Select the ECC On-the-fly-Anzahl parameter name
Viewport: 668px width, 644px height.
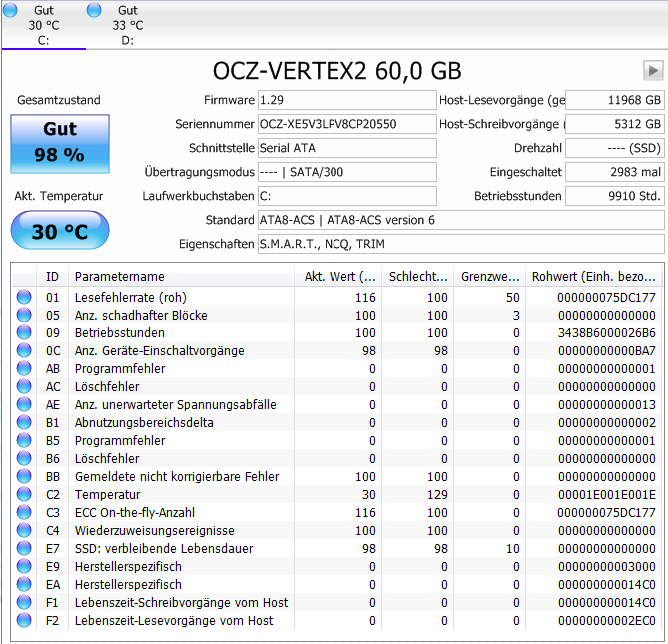coord(135,513)
